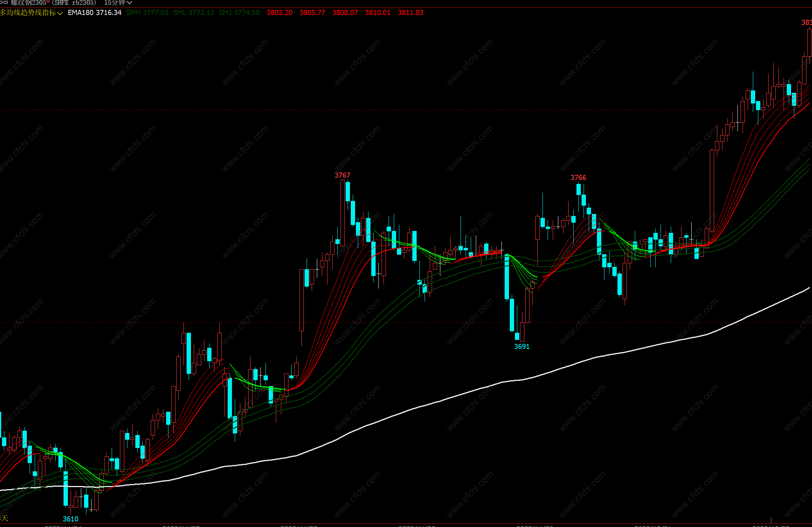
Task: Click the red 3811.83 moving average value
Action: pyautogui.click(x=411, y=13)
